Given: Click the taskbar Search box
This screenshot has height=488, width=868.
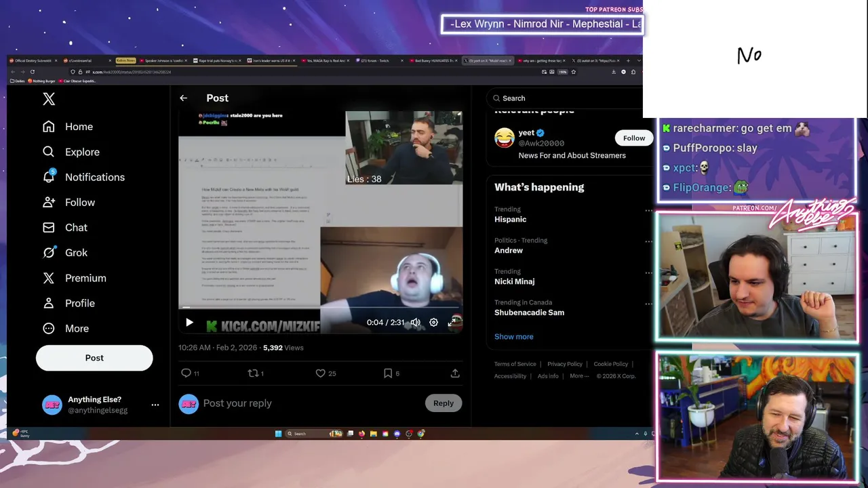Looking at the screenshot, I should tap(314, 434).
